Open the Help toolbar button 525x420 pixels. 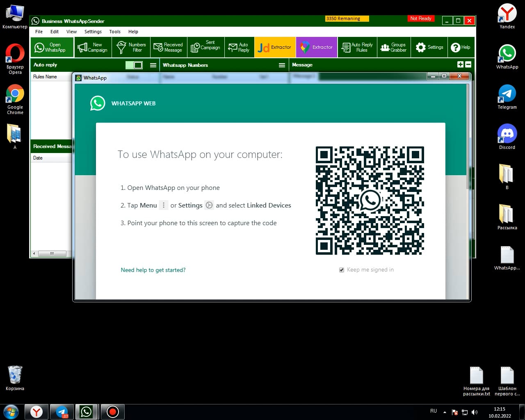461,47
